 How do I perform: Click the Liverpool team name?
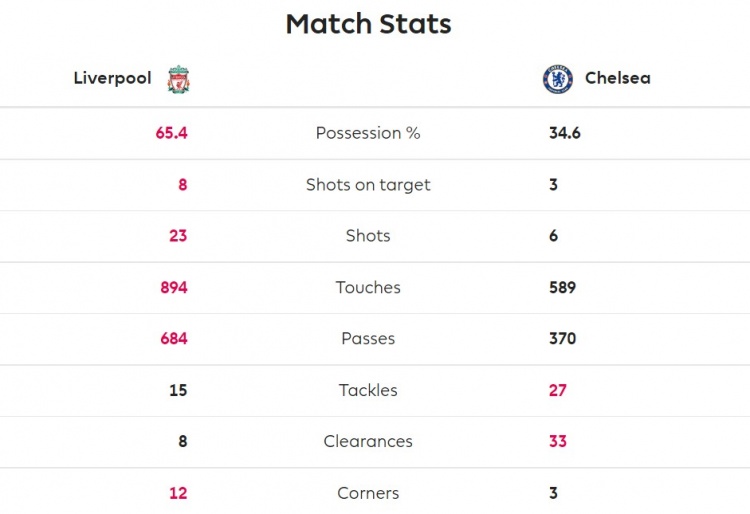(x=112, y=78)
